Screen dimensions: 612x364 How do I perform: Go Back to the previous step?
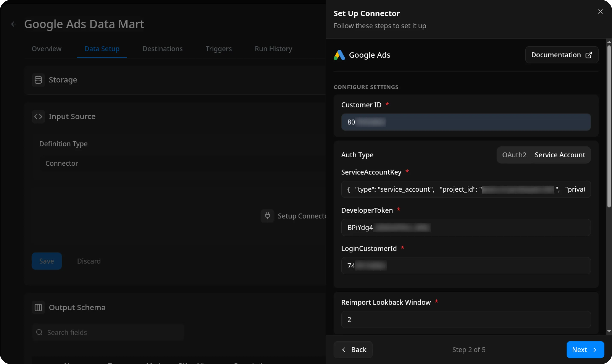click(353, 349)
